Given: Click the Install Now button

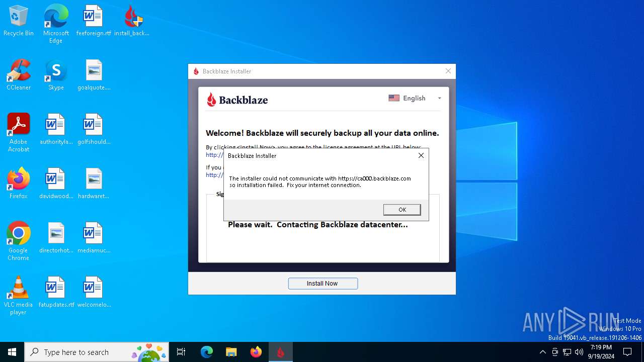Looking at the screenshot, I should pos(323,284).
